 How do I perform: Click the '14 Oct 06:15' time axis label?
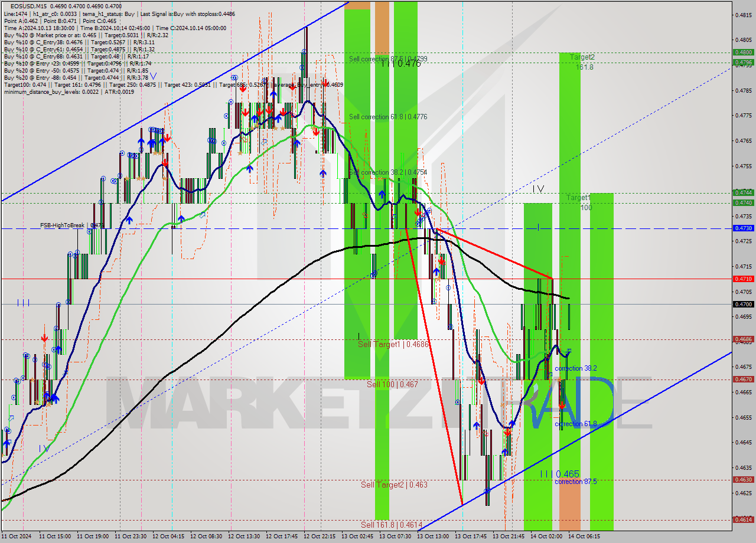[x=584, y=537]
